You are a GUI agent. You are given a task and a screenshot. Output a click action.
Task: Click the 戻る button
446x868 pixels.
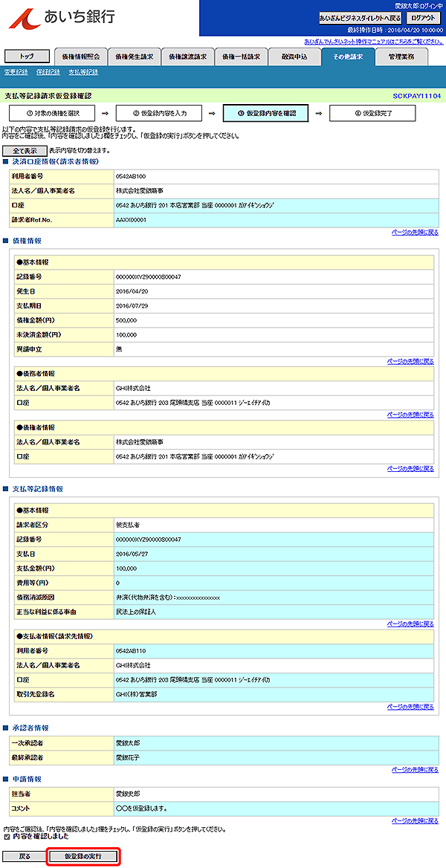pyautogui.click(x=25, y=856)
